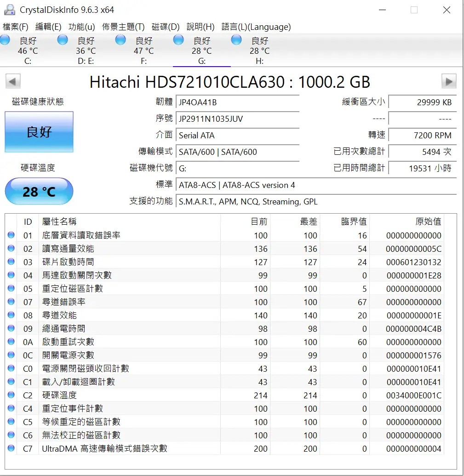Image resolution: width=464 pixels, height=476 pixels.
Task: Go to next disk with right arrow
Action: click(449, 81)
